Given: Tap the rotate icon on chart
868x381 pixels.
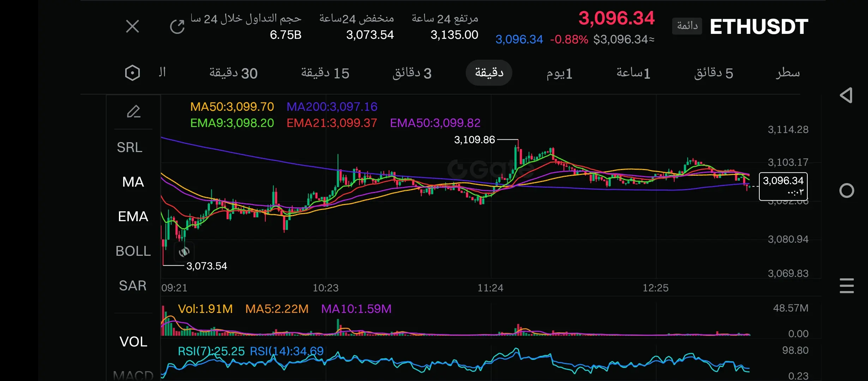Looking at the screenshot, I should [x=184, y=252].
